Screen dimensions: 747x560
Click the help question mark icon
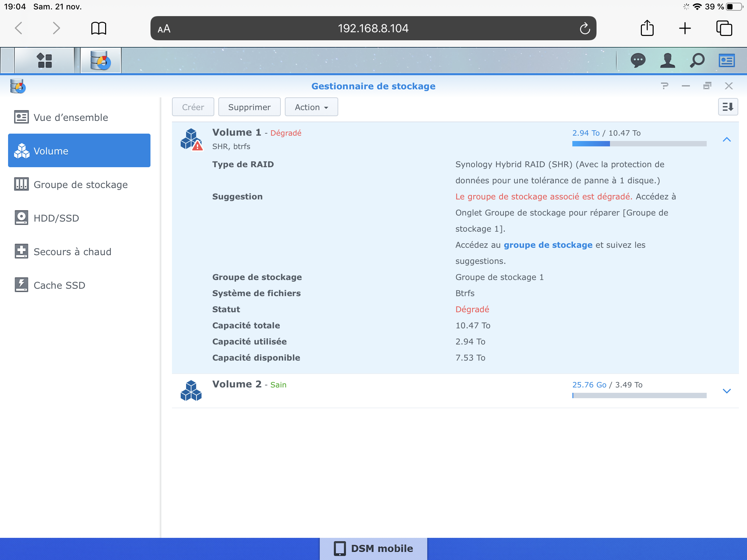coord(664,86)
